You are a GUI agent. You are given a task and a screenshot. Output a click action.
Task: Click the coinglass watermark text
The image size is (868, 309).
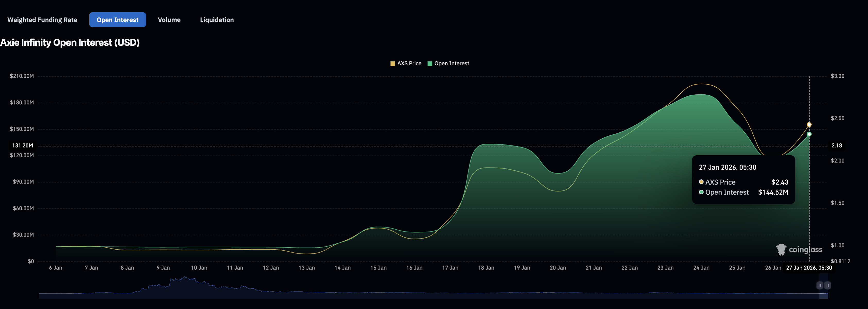pyautogui.click(x=805, y=250)
